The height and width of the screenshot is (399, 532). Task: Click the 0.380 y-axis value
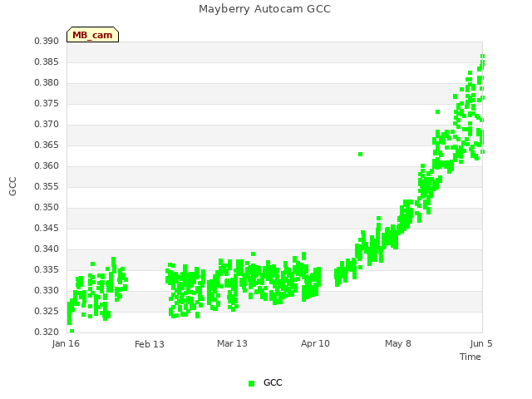point(47,83)
